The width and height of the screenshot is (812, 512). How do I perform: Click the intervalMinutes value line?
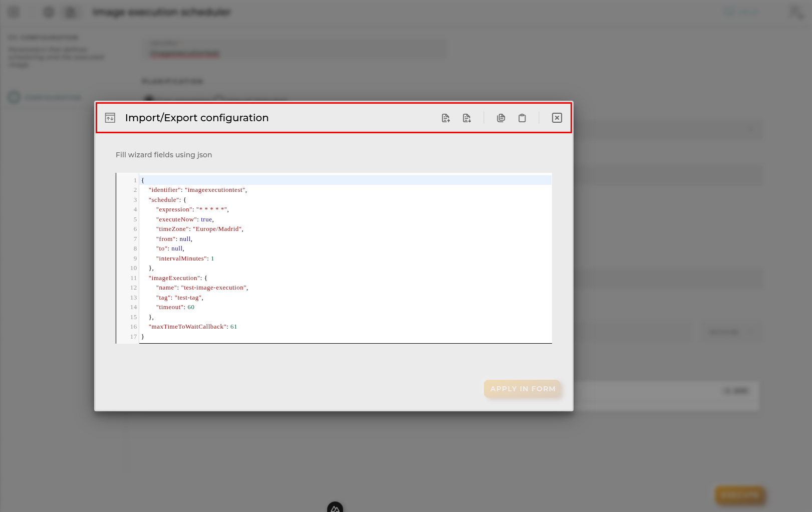[185, 259]
